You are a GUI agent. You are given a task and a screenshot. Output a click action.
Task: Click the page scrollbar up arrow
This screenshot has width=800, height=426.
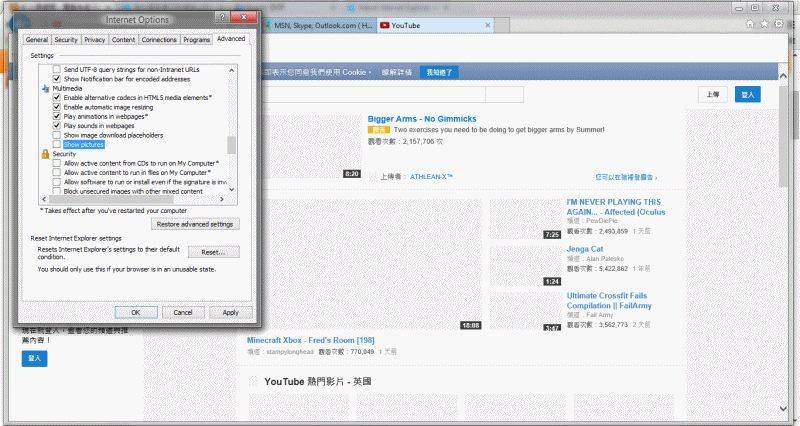tap(783, 76)
